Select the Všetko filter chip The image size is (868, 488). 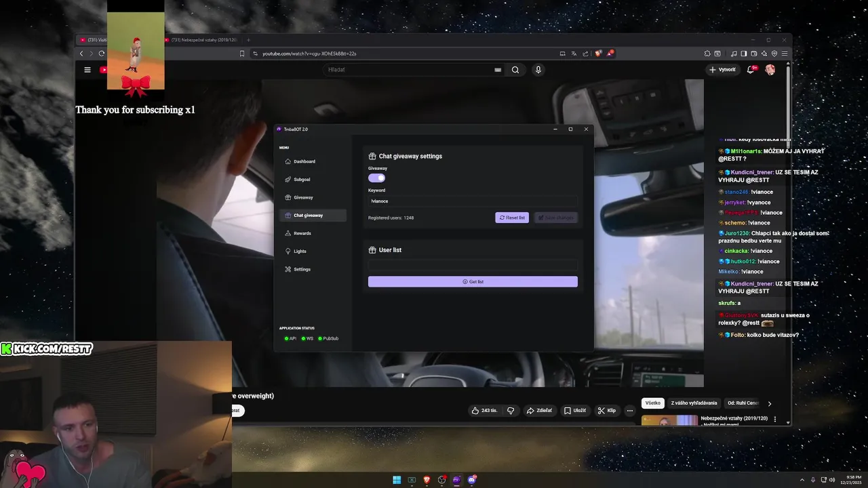[652, 403]
